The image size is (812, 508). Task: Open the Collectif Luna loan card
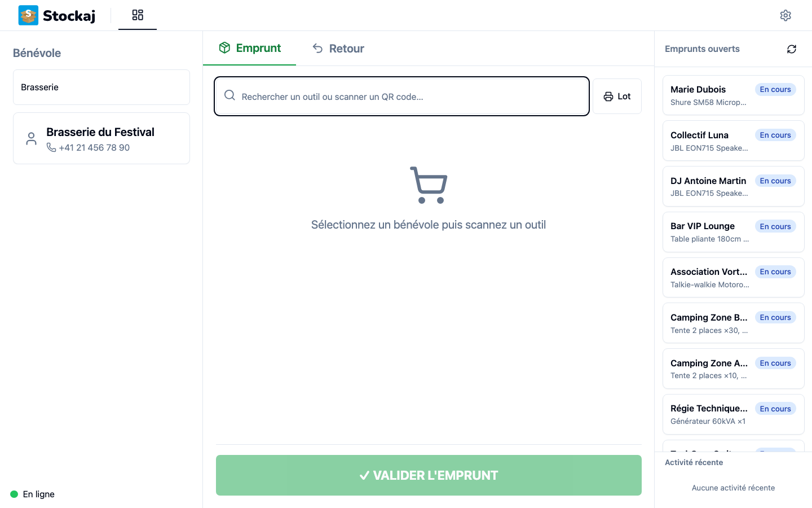[x=733, y=141]
